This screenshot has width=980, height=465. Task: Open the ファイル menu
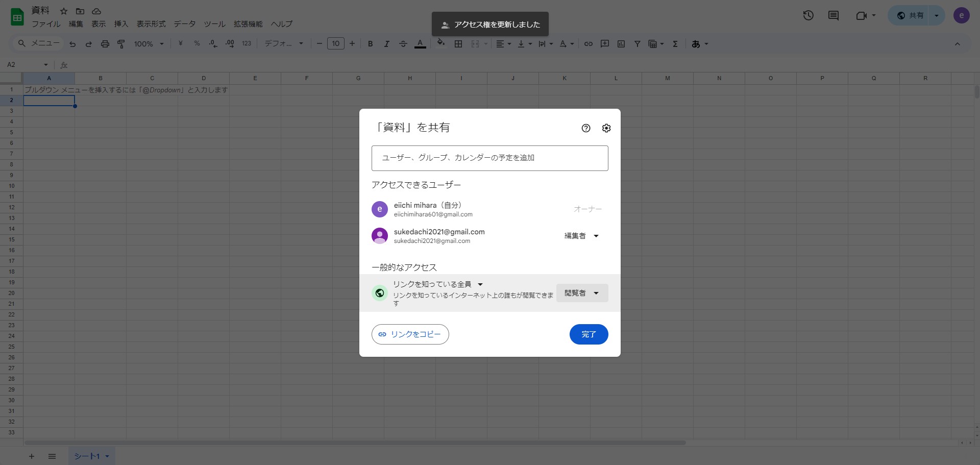(x=46, y=24)
